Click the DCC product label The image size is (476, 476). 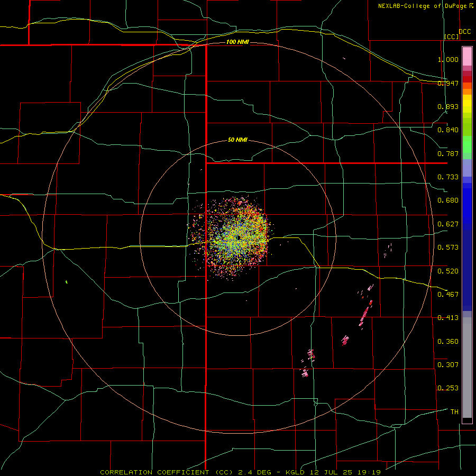[464, 32]
